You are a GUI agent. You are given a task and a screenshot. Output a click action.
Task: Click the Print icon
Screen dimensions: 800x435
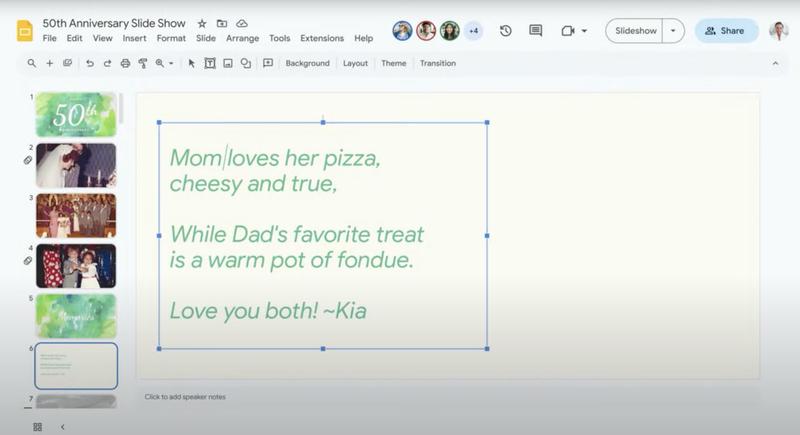click(125, 63)
